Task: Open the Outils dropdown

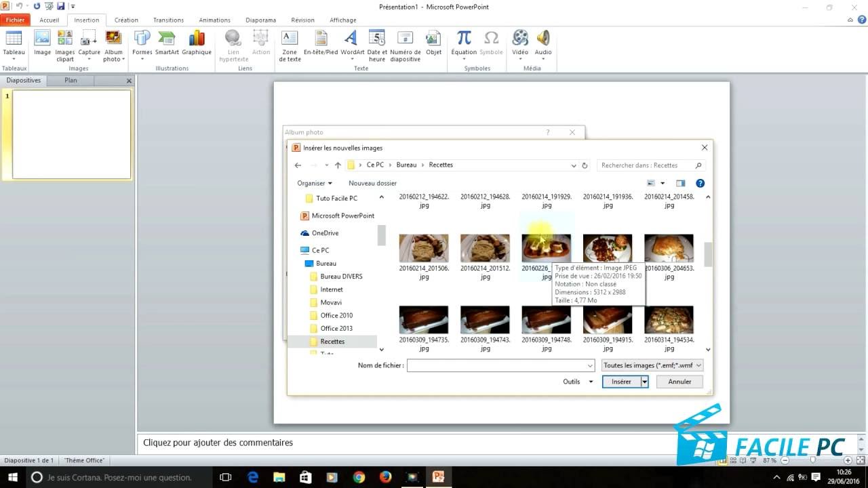Action: [x=578, y=382]
